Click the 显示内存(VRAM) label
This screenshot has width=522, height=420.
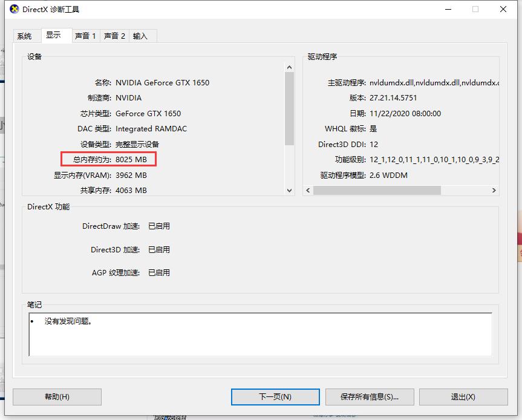82,175
